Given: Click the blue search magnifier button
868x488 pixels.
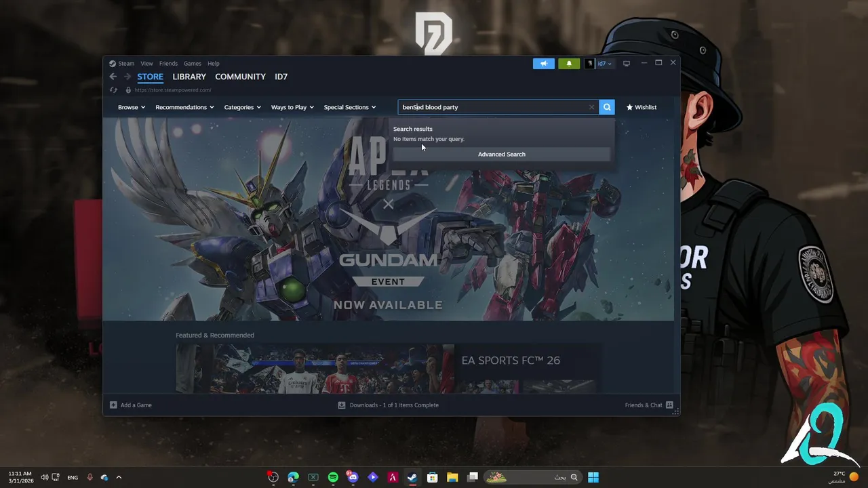Looking at the screenshot, I should point(607,107).
